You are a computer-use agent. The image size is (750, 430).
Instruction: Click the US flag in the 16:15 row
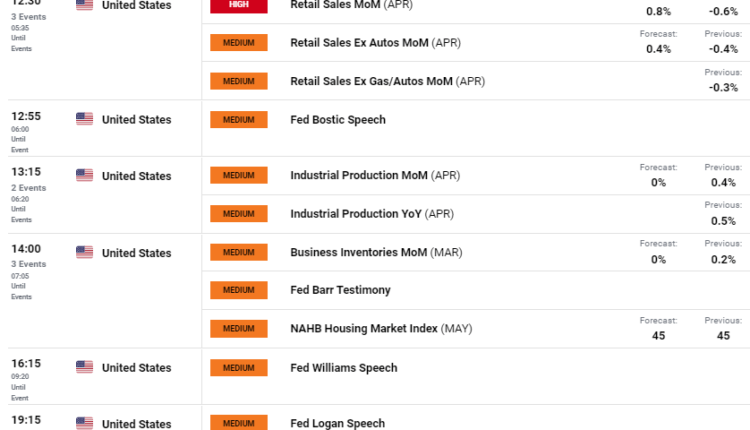pyautogui.click(x=84, y=367)
